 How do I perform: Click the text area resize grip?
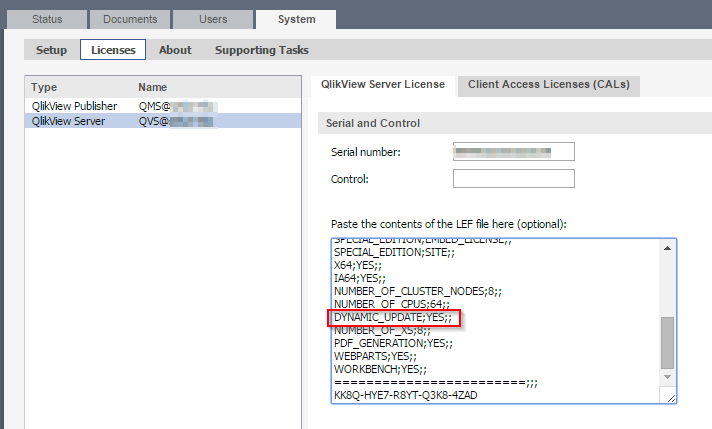tap(671, 398)
